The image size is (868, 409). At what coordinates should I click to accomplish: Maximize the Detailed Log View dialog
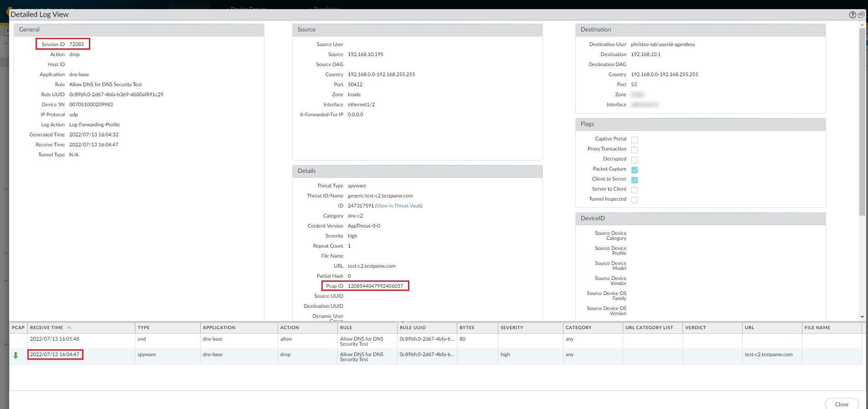861,15
